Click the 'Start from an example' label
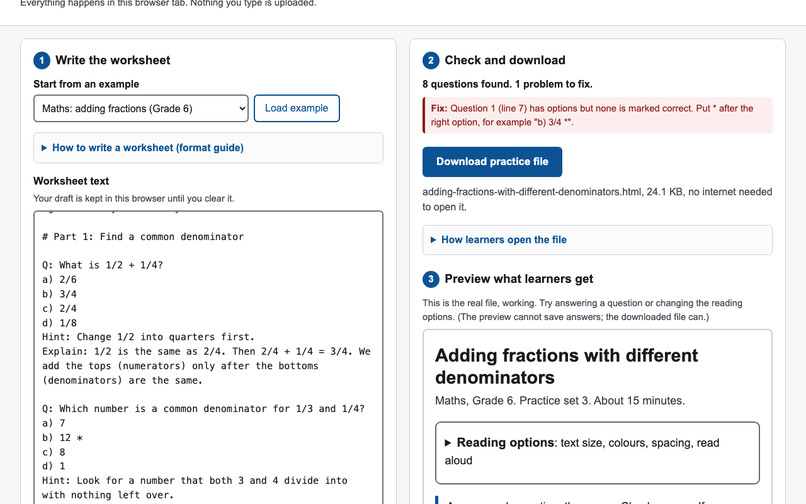 [x=86, y=84]
